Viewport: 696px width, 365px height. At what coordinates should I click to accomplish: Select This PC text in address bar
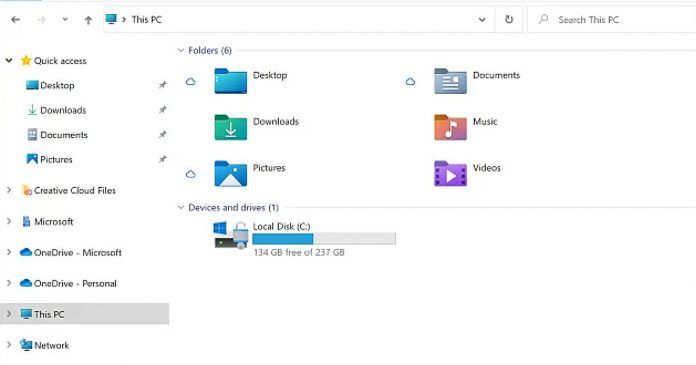[x=146, y=20]
